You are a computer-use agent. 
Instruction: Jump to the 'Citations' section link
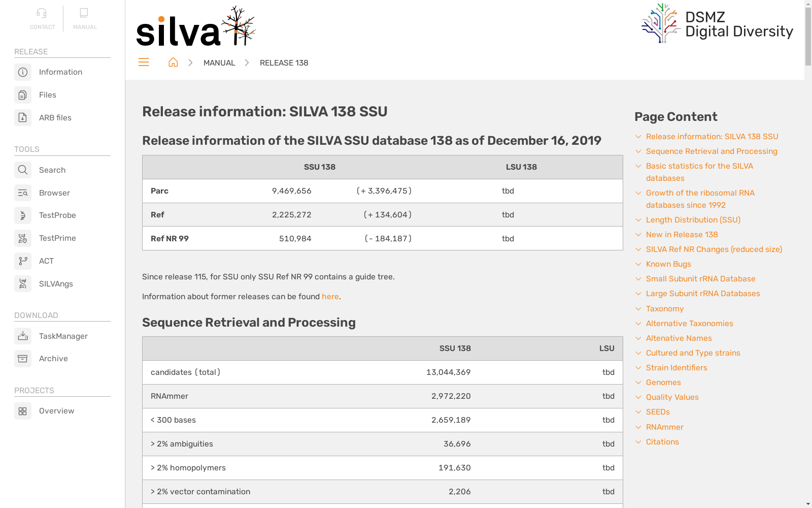tap(662, 442)
